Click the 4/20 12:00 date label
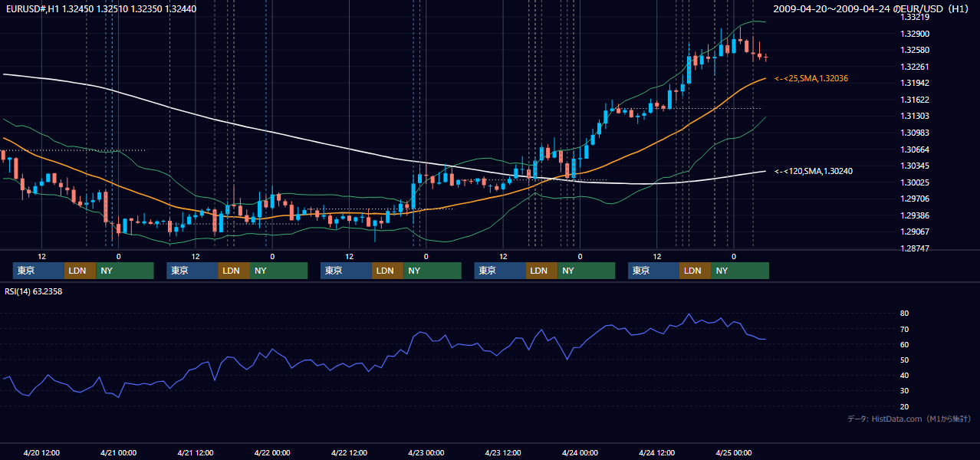This screenshot has height=460, width=980. (41, 452)
